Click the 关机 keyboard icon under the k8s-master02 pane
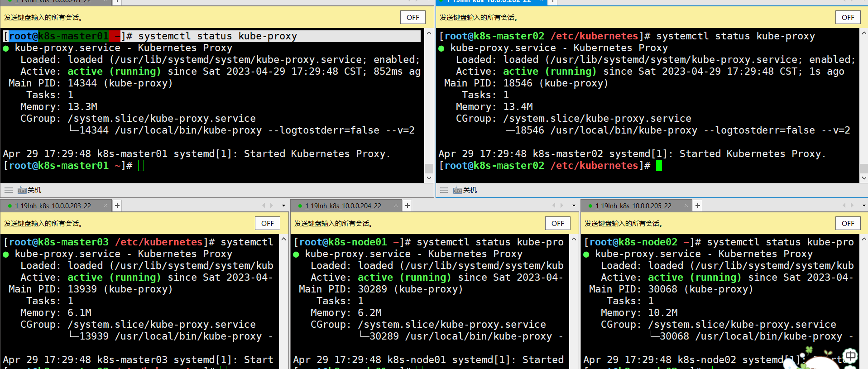 [x=458, y=190]
